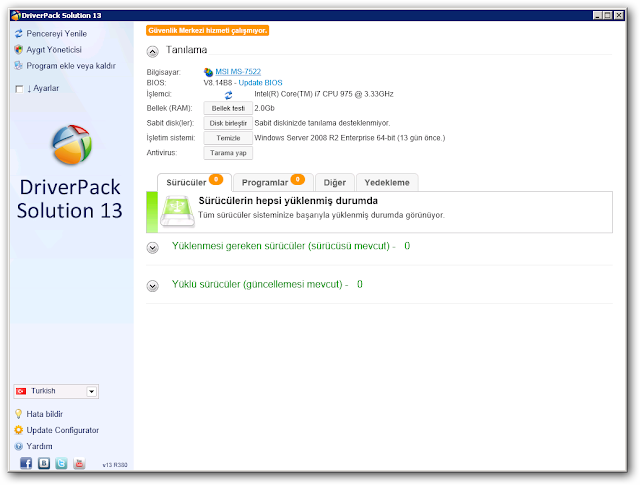Screen dimensions: 640x485
Task: Click the Sürücüler tab count badge
Action: tap(216, 179)
